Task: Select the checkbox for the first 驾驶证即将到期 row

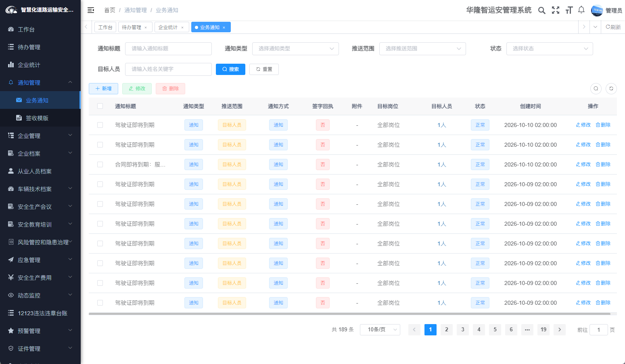Action: point(100,125)
